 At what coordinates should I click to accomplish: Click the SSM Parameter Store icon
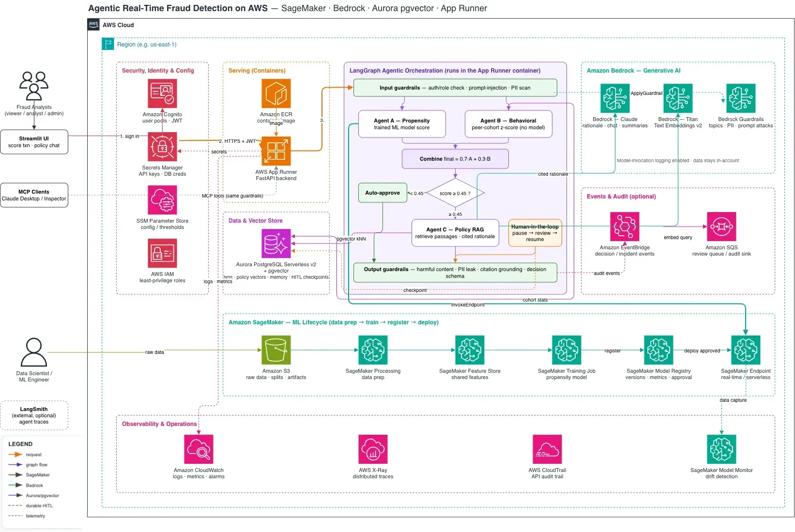pos(162,200)
